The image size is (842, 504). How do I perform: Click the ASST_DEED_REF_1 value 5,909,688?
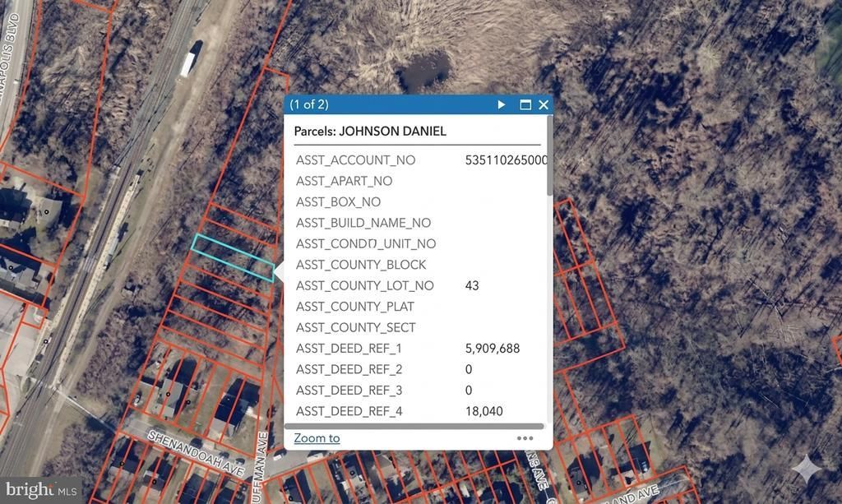[492, 349]
